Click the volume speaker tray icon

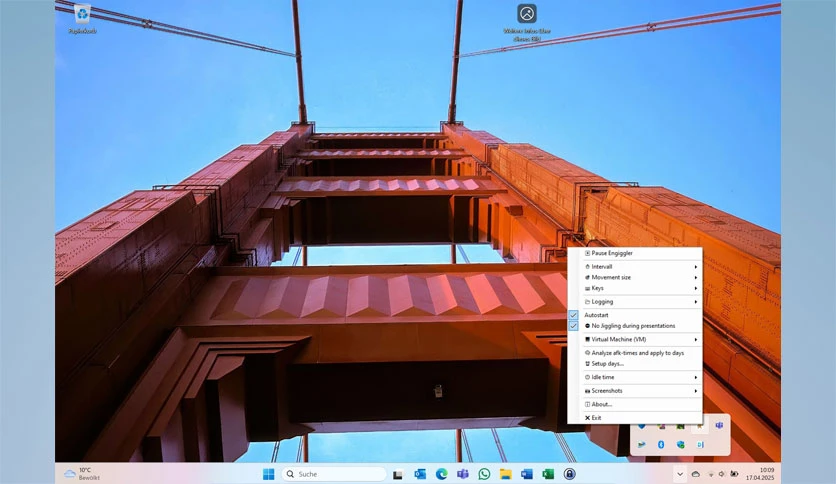[722, 474]
